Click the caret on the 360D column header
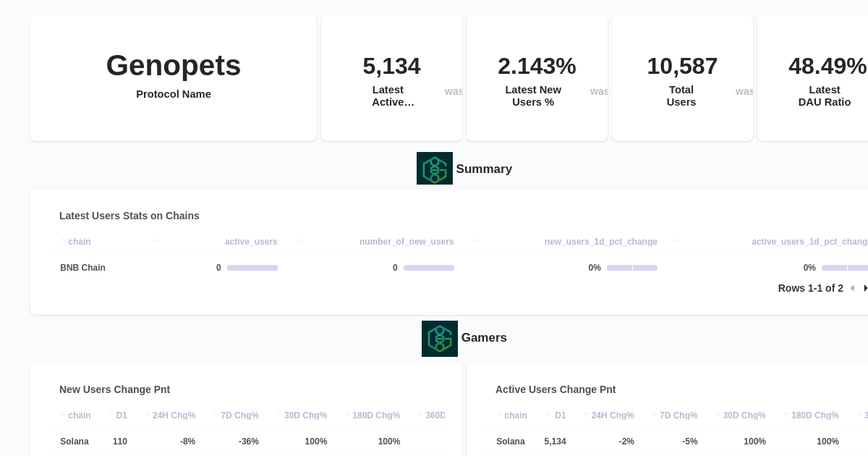The height and width of the screenshot is (456, 868). (421, 414)
